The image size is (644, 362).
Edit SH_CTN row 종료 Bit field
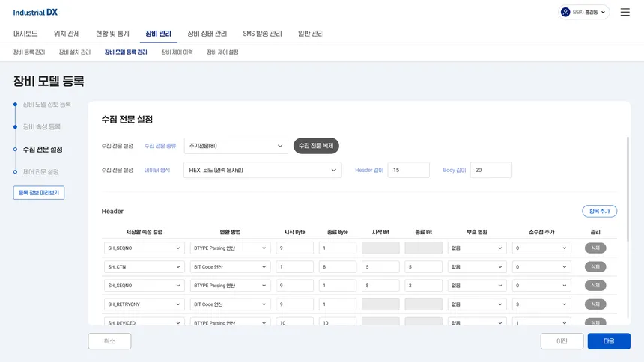tap(423, 267)
